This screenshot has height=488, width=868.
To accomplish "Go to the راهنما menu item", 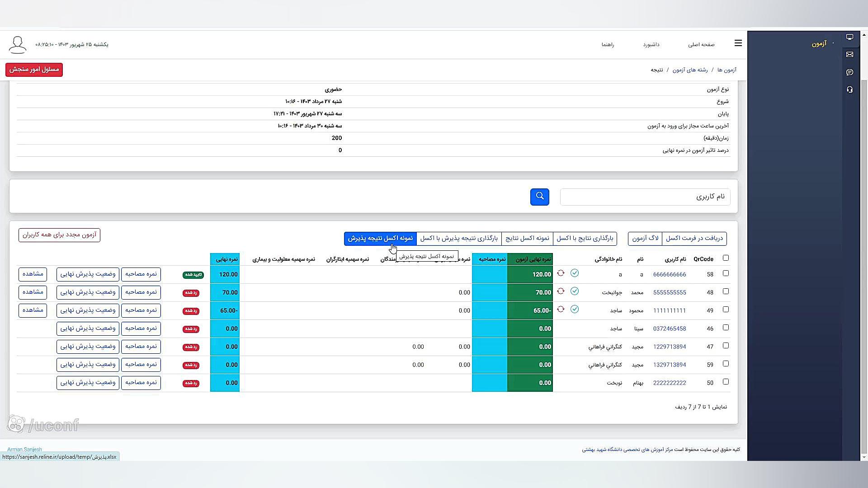I will pos(608,45).
